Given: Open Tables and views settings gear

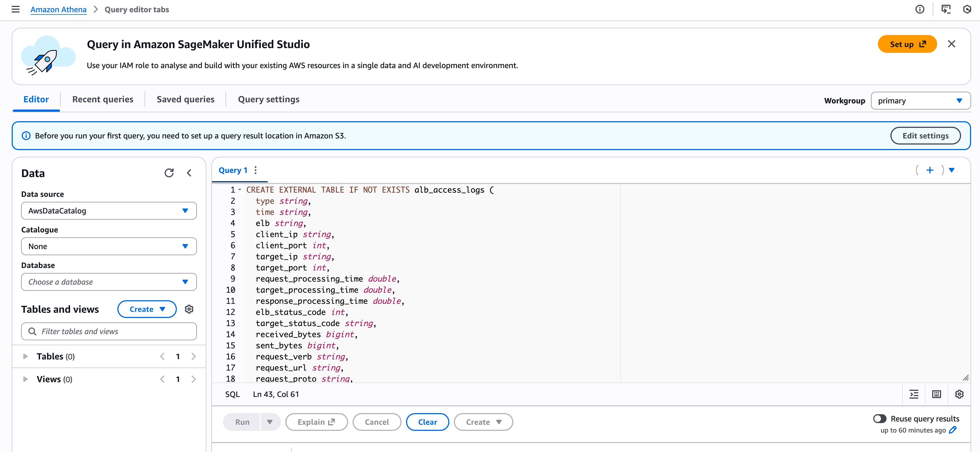Looking at the screenshot, I should point(189,309).
